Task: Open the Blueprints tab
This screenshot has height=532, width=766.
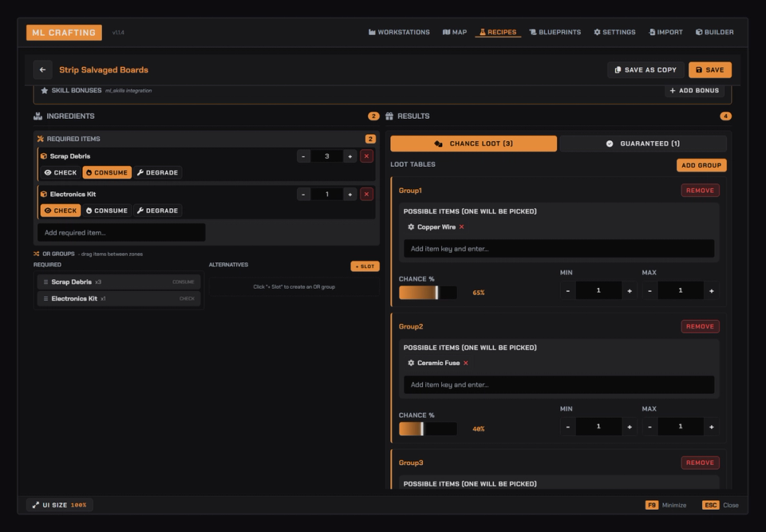Action: [555, 32]
